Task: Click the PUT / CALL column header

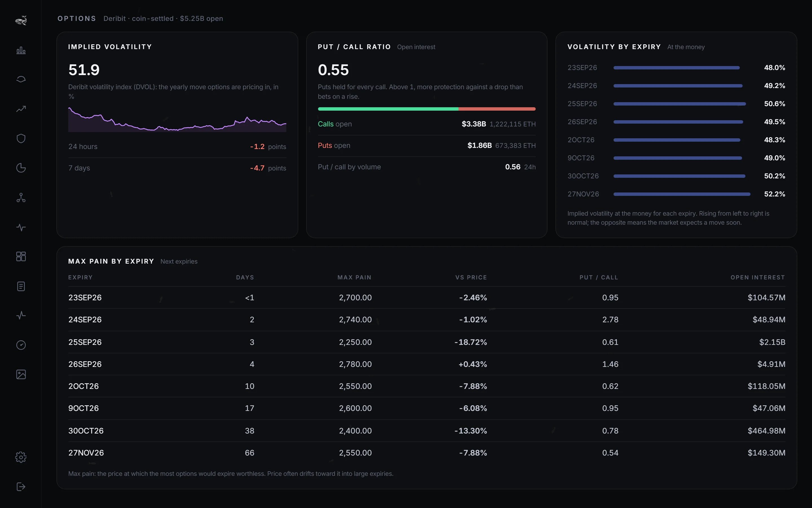Action: tap(599, 277)
